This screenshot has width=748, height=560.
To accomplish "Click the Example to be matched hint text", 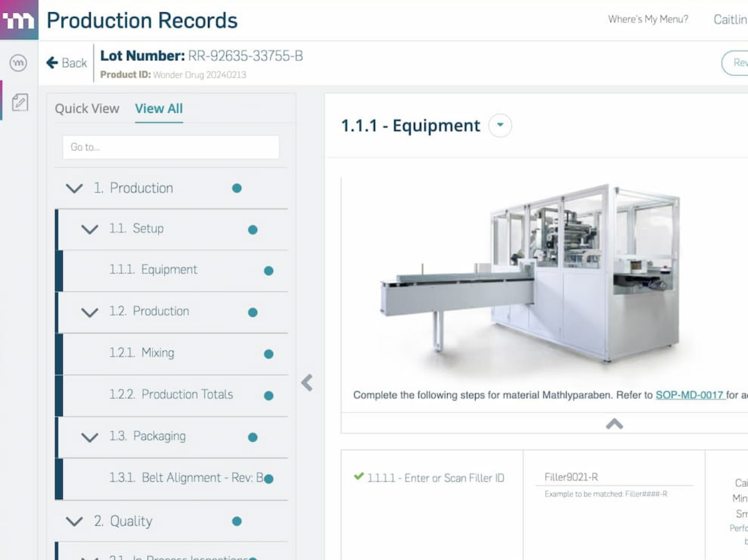I will point(606,494).
